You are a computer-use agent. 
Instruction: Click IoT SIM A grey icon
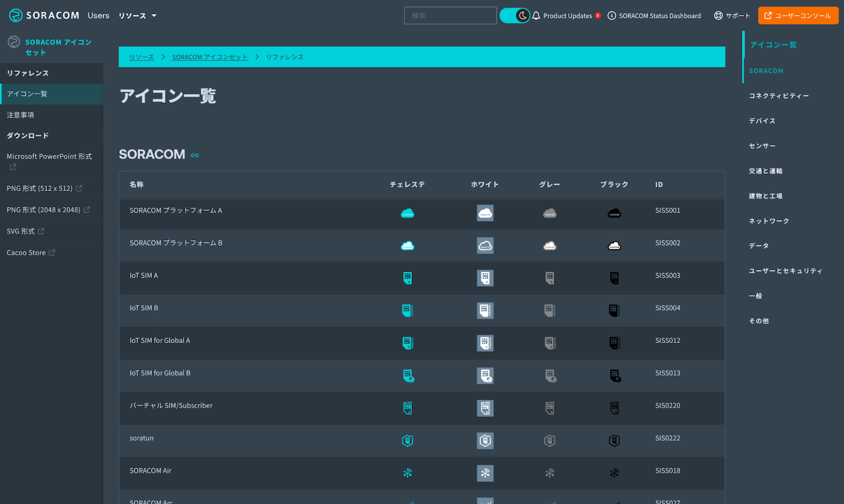point(550,278)
